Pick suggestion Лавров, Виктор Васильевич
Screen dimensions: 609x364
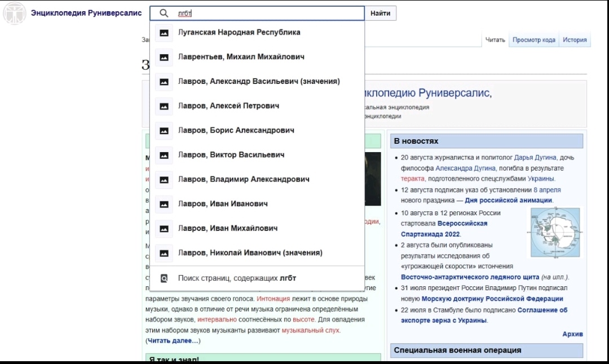point(257,155)
